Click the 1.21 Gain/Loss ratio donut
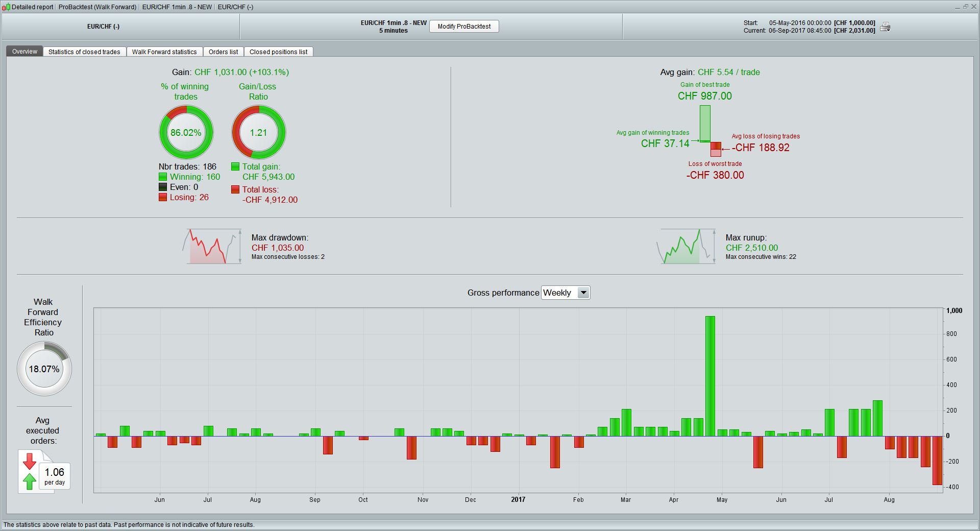The image size is (980, 531). 259,132
